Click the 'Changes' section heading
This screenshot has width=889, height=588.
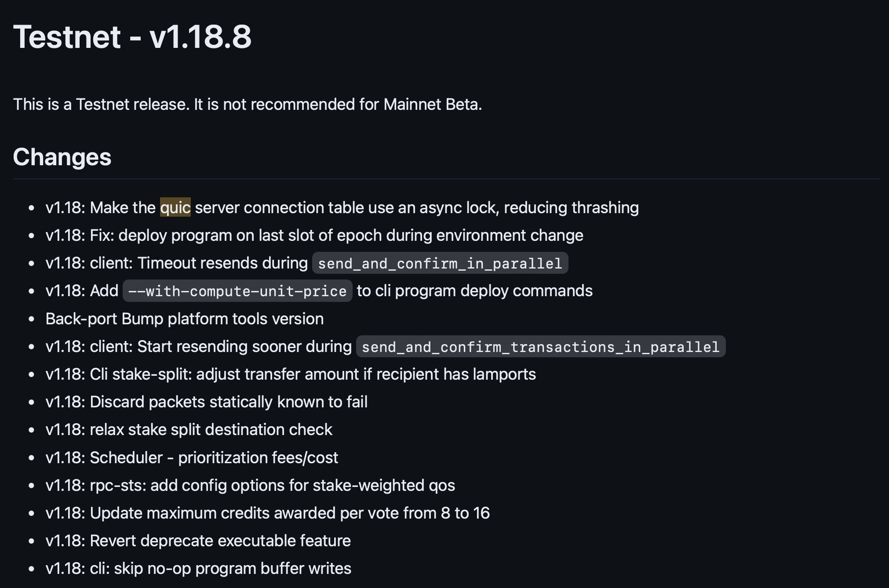[x=62, y=157]
